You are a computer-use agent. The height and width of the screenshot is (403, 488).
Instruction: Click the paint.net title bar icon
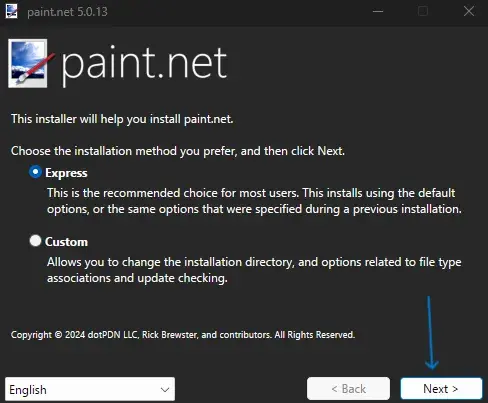point(12,11)
